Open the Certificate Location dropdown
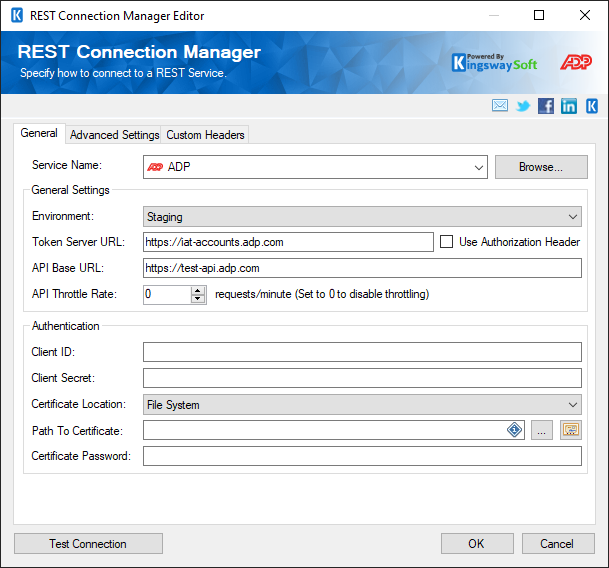 (x=362, y=404)
